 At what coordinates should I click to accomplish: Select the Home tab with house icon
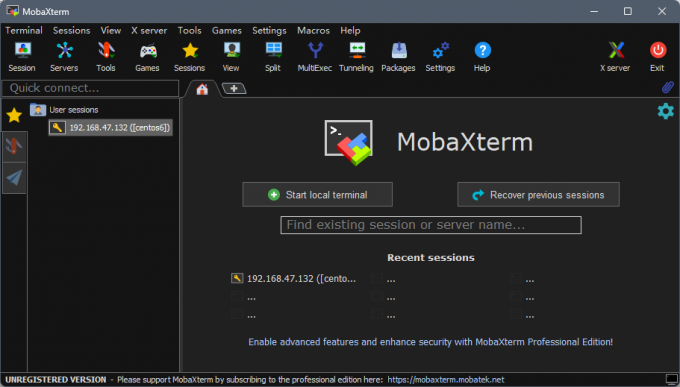point(202,89)
